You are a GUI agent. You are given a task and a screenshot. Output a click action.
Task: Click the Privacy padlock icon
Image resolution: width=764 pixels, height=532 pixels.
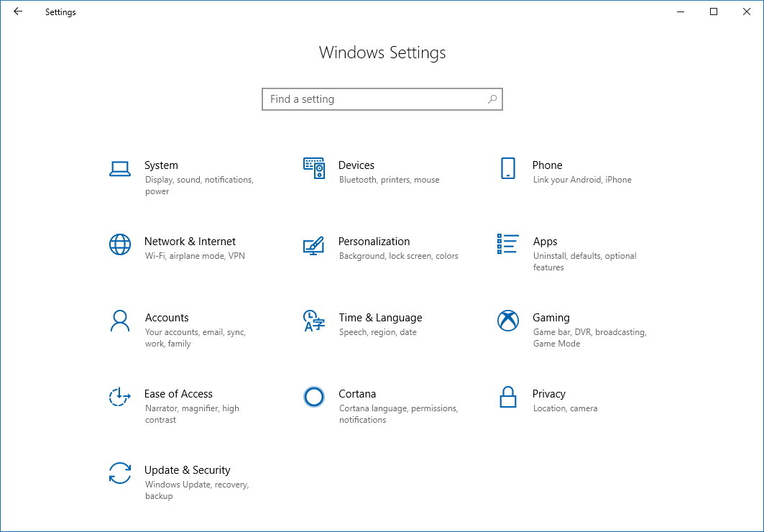click(x=507, y=397)
